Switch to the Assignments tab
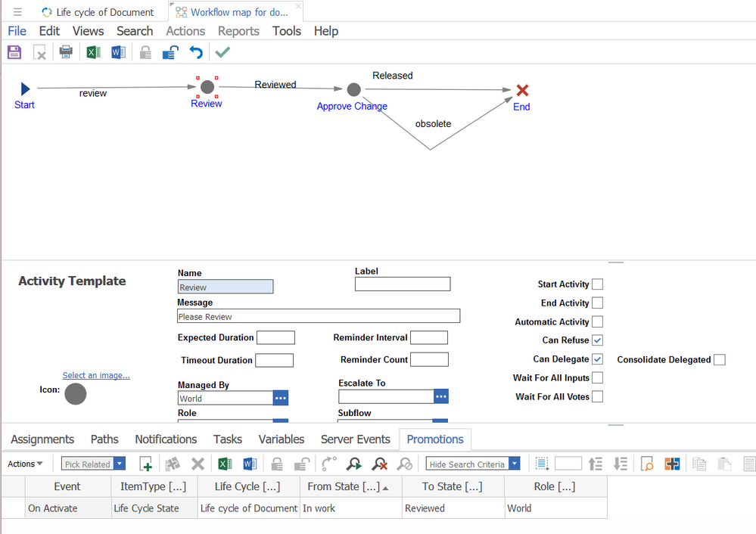756x534 pixels. 42,439
